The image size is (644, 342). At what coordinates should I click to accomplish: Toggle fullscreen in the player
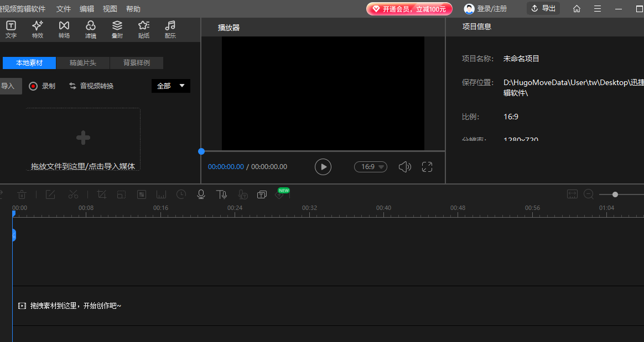tap(427, 166)
